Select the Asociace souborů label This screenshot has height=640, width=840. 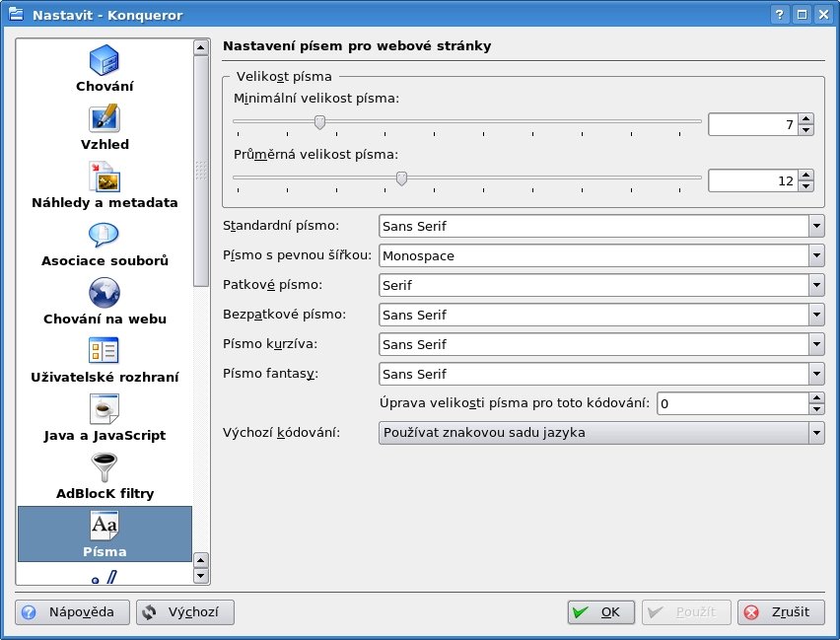pyautogui.click(x=105, y=261)
